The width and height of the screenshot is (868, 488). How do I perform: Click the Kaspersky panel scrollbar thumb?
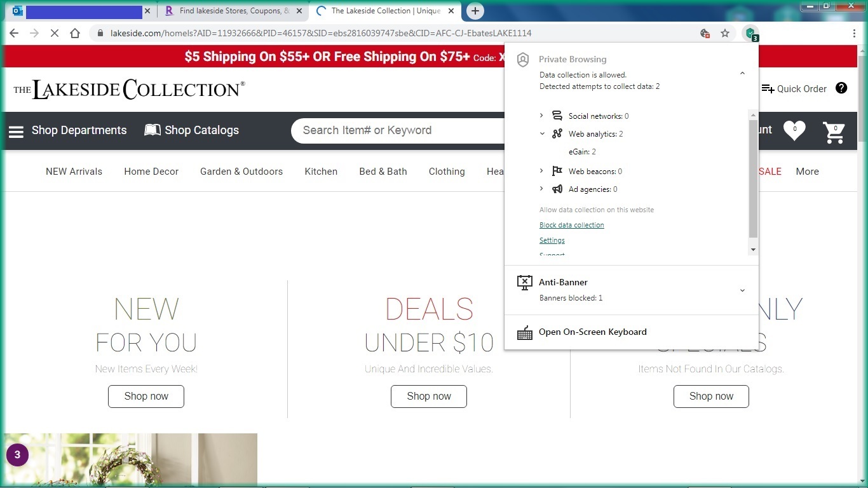point(754,179)
